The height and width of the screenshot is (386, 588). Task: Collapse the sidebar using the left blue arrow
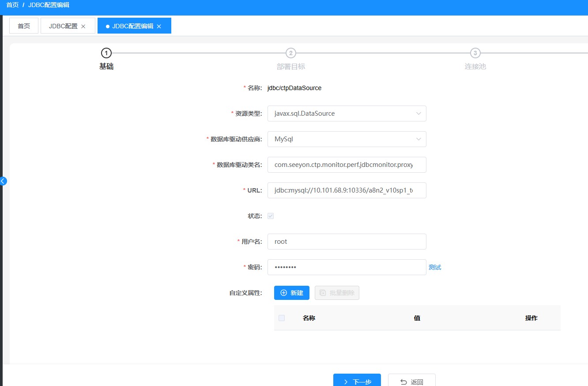tap(3, 181)
